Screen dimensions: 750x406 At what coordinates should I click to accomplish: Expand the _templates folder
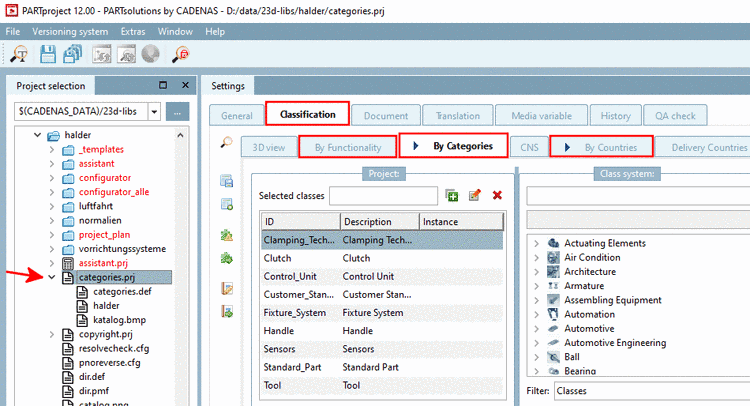pyautogui.click(x=52, y=149)
